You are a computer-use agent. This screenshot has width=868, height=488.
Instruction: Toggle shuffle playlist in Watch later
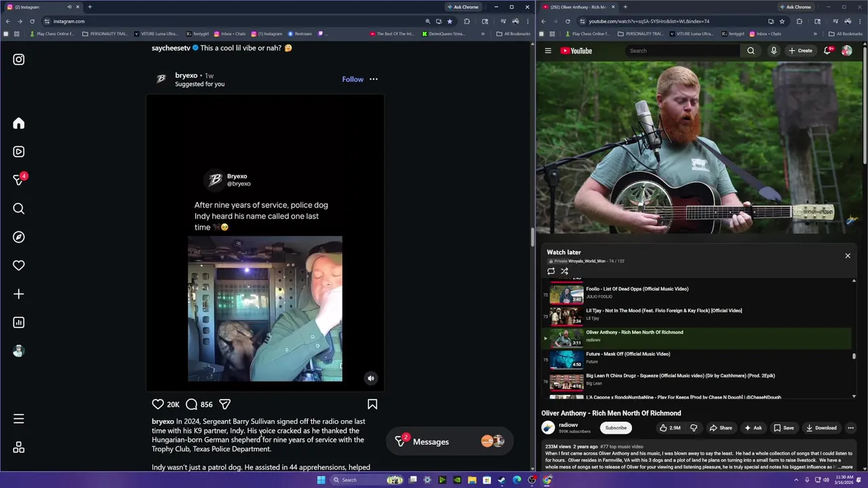(564, 271)
